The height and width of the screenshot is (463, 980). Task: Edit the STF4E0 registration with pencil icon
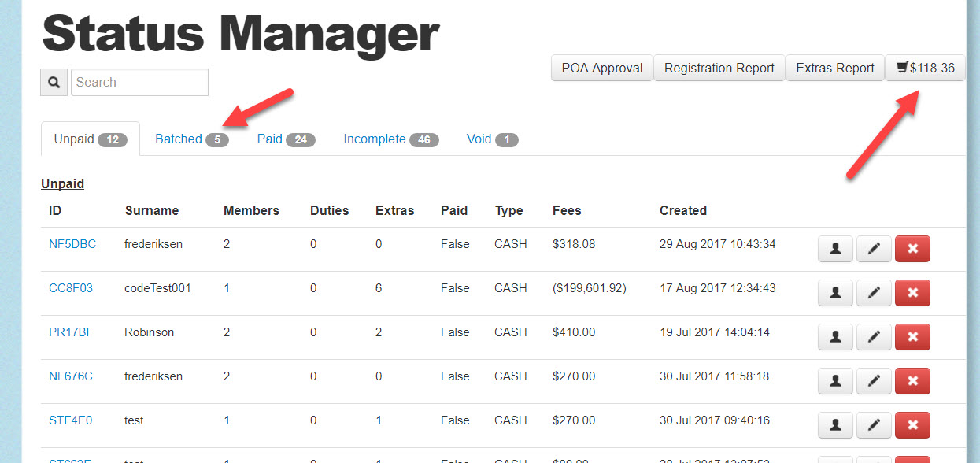[x=874, y=425]
